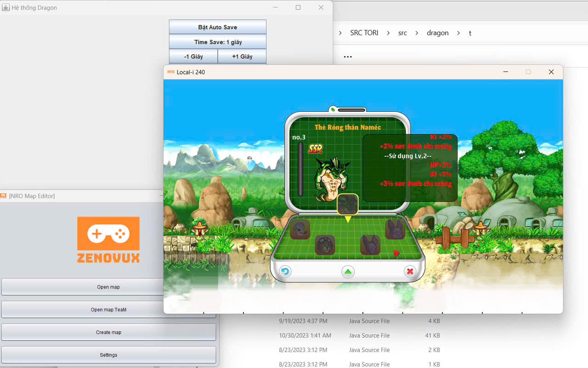Expand chevron after SRC TORI breadcrumb
The width and height of the screenshot is (588, 368).
pyautogui.click(x=388, y=33)
